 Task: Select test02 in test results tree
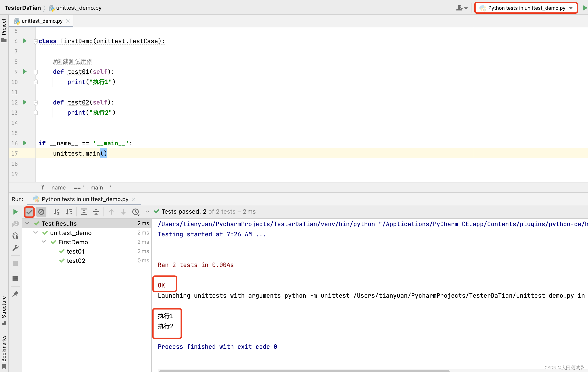click(x=76, y=261)
